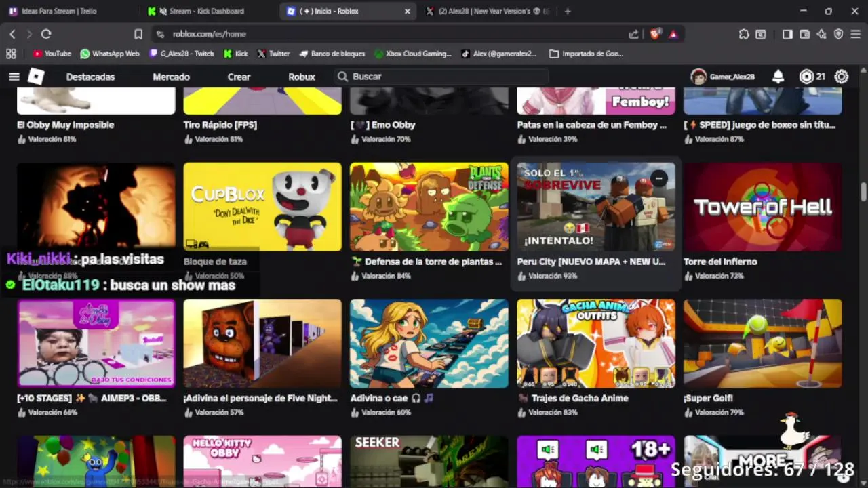The width and height of the screenshot is (868, 488).
Task: Click the browser forward arrow
Action: [x=29, y=34]
